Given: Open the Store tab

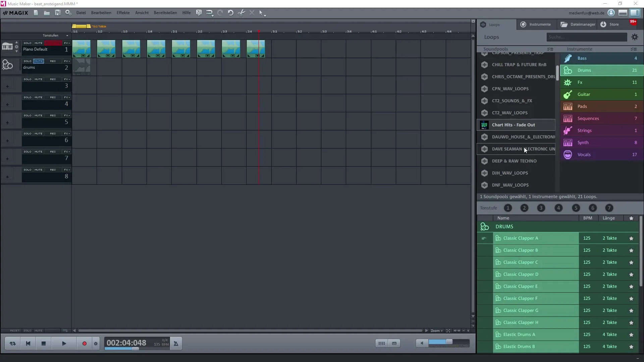Looking at the screenshot, I should click(610, 24).
